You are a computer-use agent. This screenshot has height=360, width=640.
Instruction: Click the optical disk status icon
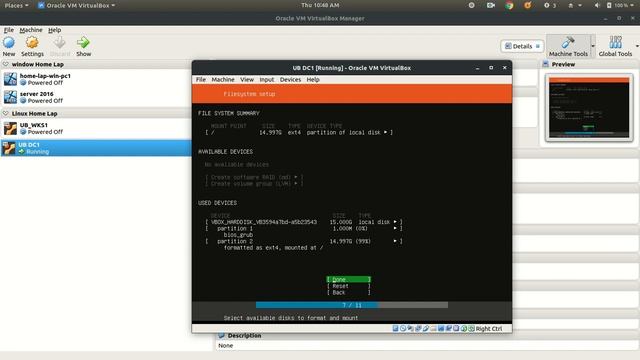click(x=403, y=329)
